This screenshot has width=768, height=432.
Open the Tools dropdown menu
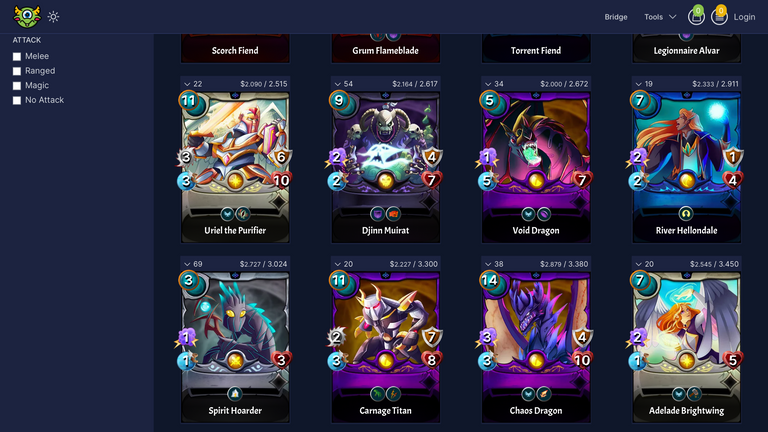pyautogui.click(x=660, y=17)
